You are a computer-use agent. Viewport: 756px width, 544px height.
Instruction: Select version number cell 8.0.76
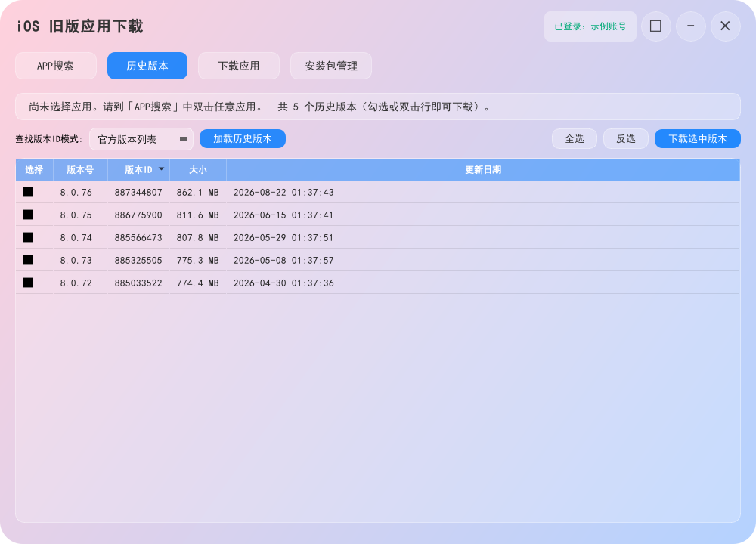76,193
